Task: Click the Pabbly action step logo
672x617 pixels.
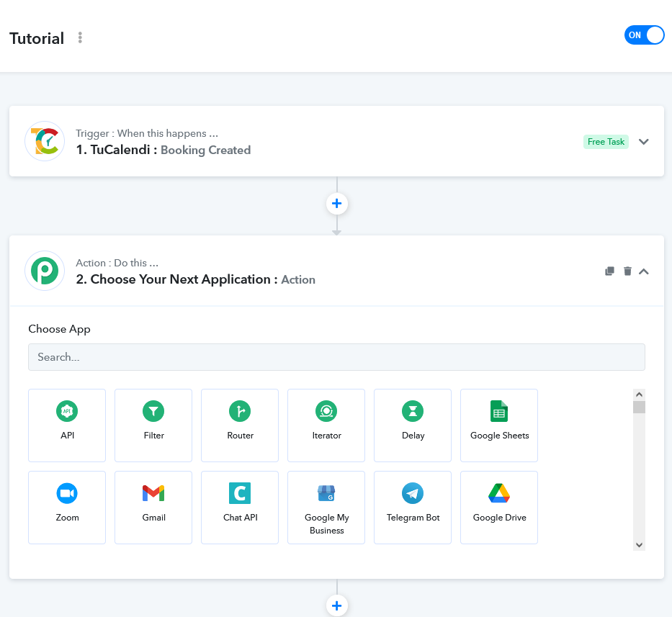Action: (45, 271)
